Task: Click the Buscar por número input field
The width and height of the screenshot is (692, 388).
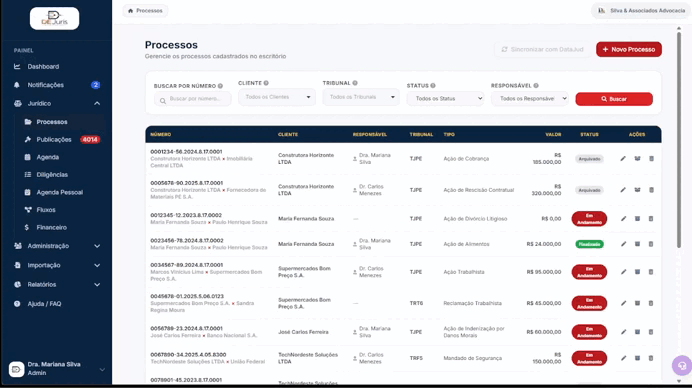Action: pyautogui.click(x=193, y=99)
